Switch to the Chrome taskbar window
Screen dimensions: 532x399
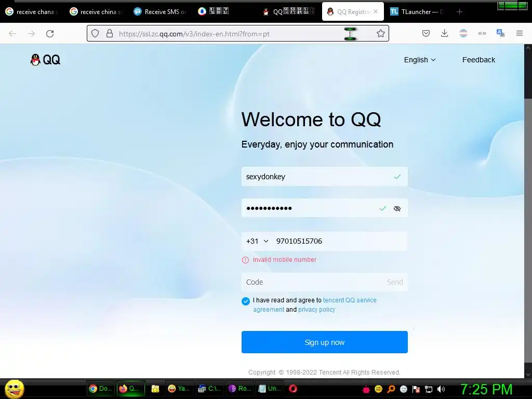click(x=100, y=389)
